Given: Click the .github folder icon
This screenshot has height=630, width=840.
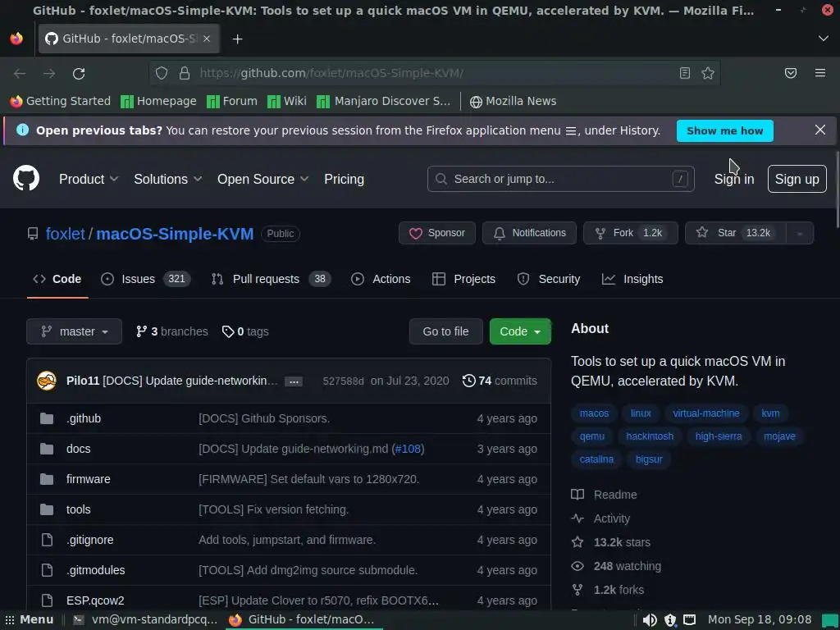Looking at the screenshot, I should (47, 418).
